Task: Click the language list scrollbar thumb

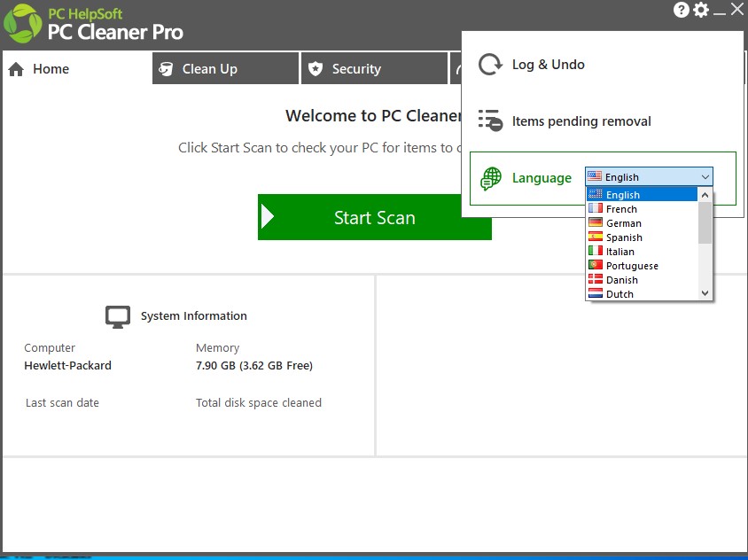Action: point(705,222)
